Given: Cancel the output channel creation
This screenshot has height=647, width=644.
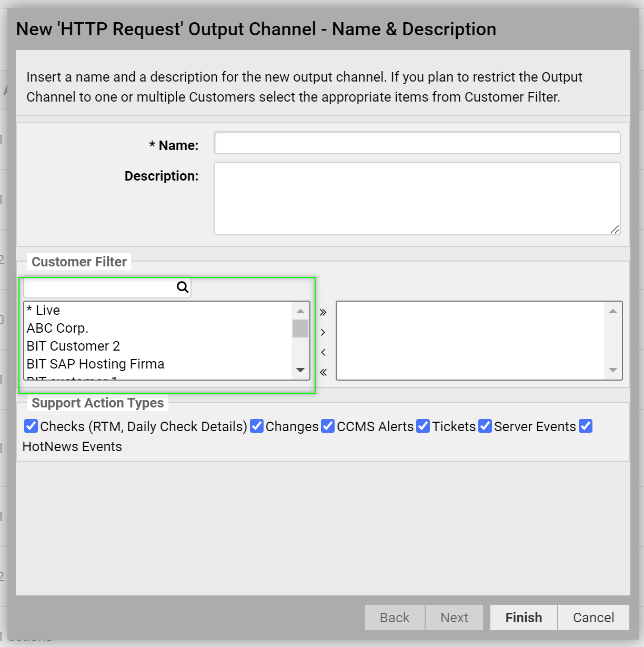Looking at the screenshot, I should point(593,617).
